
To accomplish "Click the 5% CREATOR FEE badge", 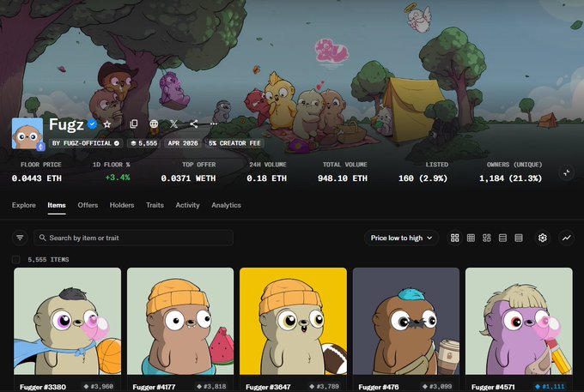I will click(x=234, y=143).
